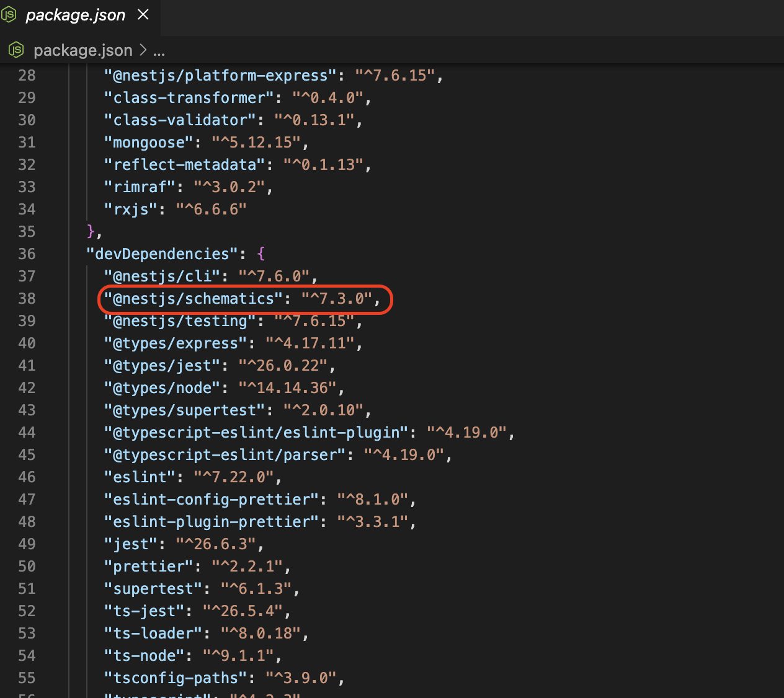The image size is (784, 698).
Task: Click the "prettier" key on line 50
Action: pos(149,566)
